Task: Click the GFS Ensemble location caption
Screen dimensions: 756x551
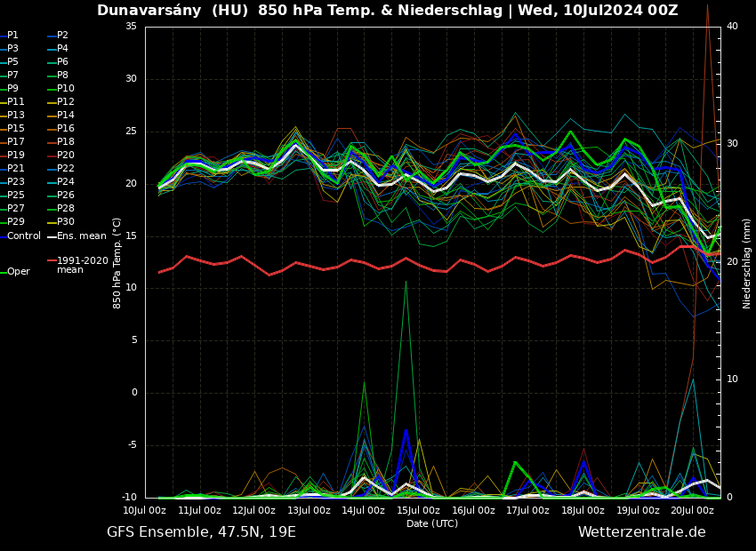Action: click(x=201, y=532)
